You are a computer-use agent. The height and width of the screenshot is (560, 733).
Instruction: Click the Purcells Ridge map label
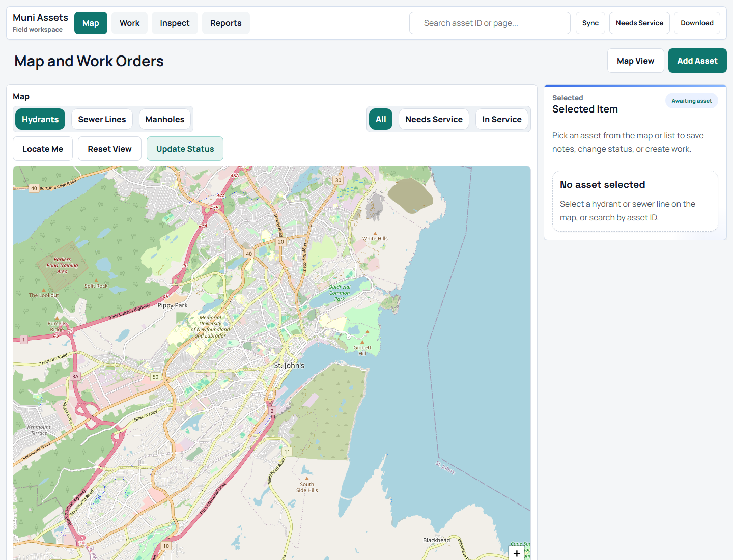(x=57, y=326)
